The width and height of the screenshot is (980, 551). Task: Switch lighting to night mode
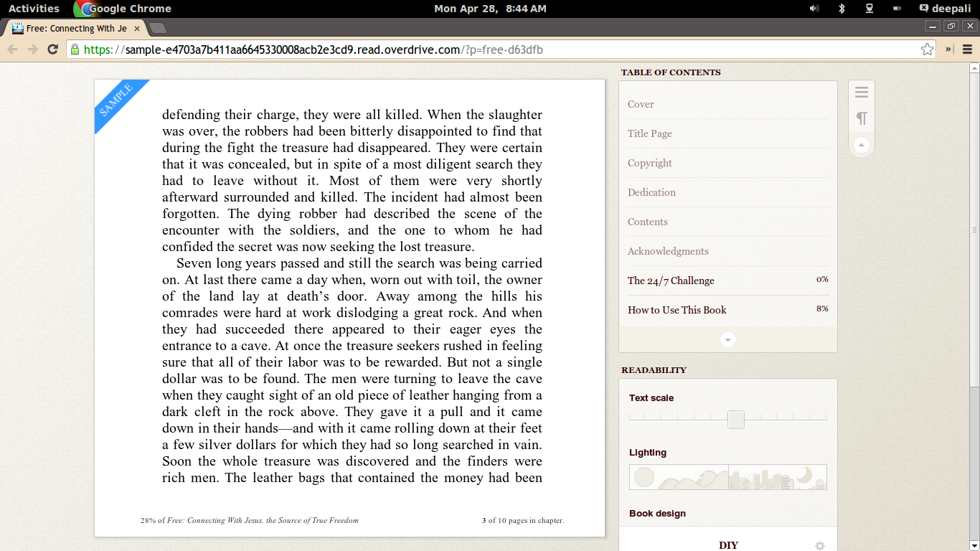click(x=778, y=477)
